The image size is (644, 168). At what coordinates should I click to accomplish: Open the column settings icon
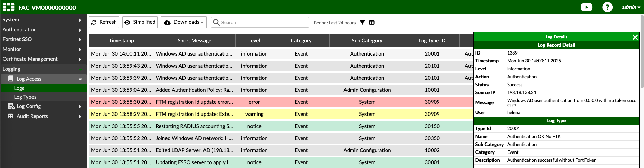click(372, 23)
